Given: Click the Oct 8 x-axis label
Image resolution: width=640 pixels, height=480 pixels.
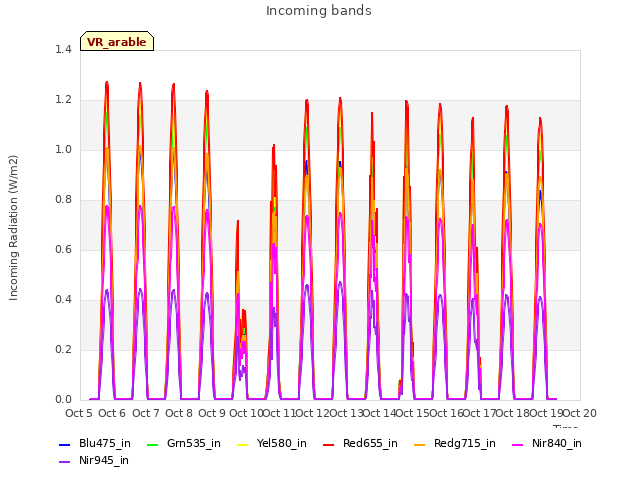Looking at the screenshot, I should [x=179, y=413].
